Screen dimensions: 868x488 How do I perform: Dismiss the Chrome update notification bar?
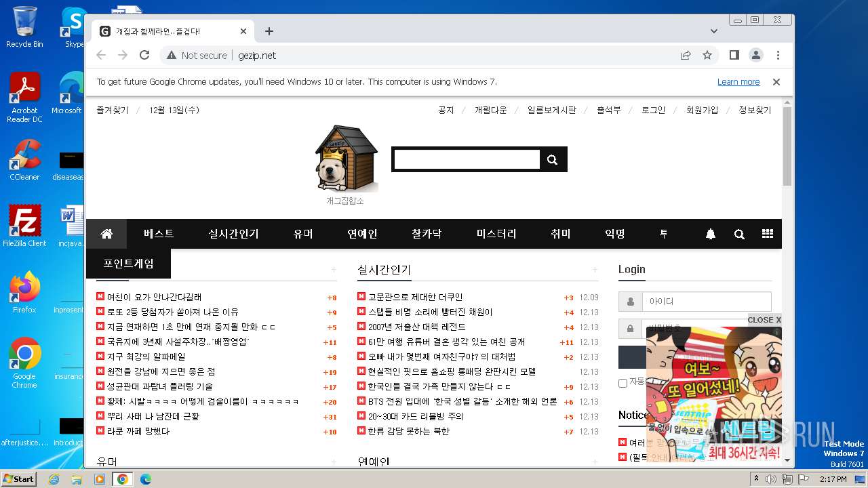tap(776, 81)
